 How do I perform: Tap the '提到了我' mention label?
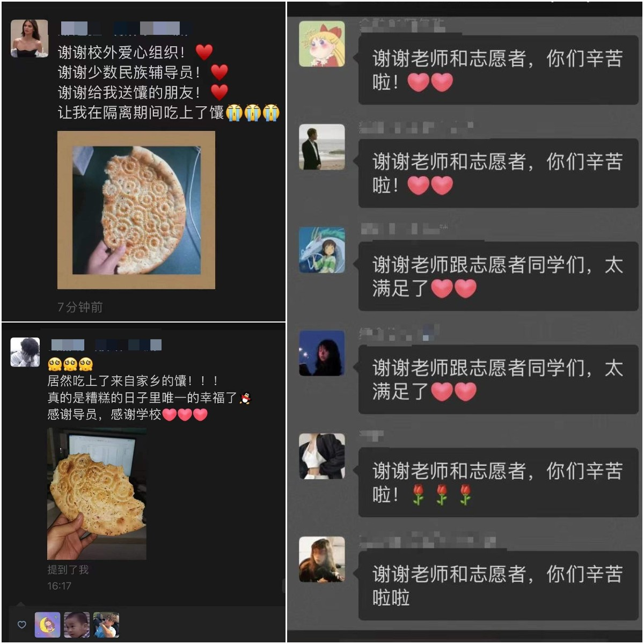[x=68, y=569]
